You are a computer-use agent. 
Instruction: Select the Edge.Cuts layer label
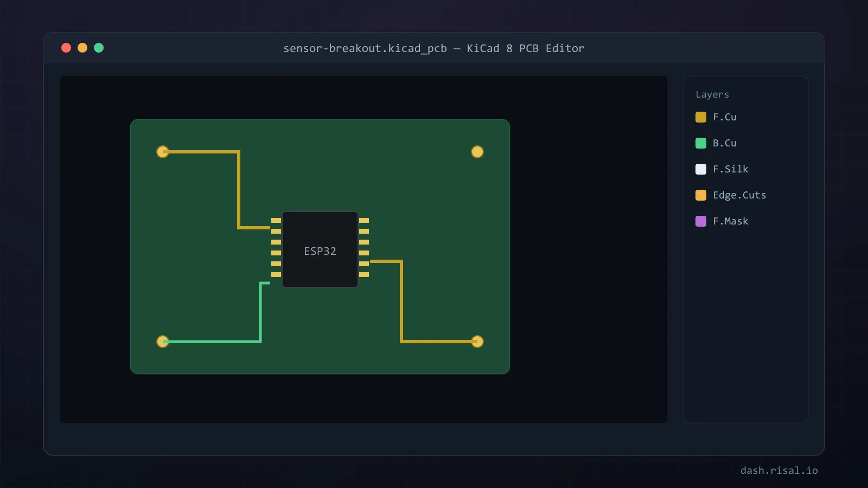pos(739,195)
